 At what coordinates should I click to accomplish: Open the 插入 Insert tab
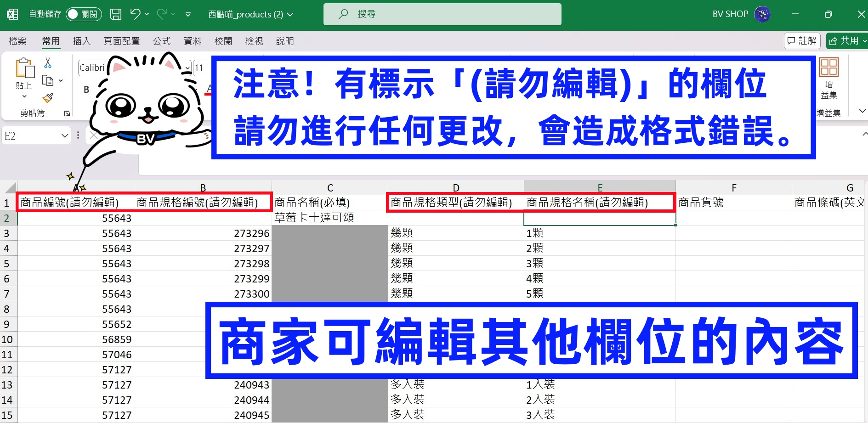tap(82, 41)
